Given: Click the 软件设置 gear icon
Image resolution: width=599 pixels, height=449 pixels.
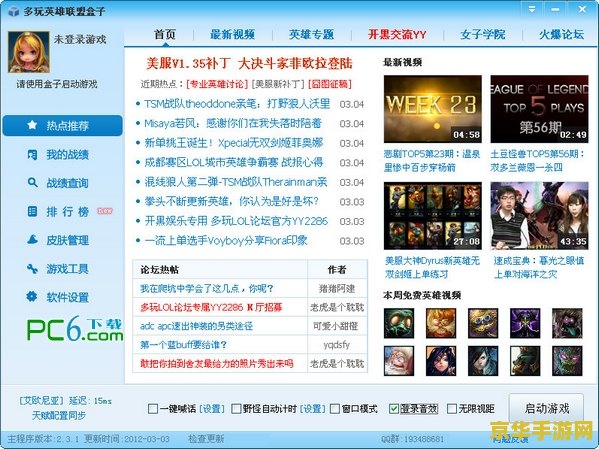Looking at the screenshot, I should click(32, 297).
